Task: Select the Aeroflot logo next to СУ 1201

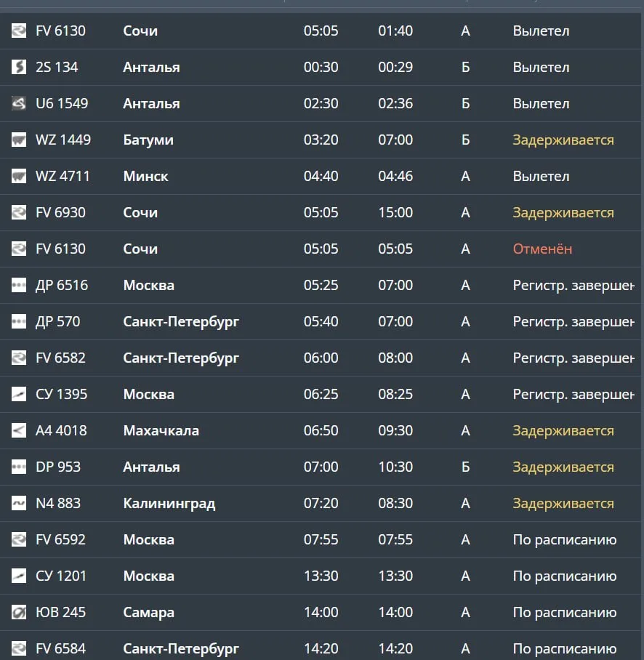Action: click(18, 576)
